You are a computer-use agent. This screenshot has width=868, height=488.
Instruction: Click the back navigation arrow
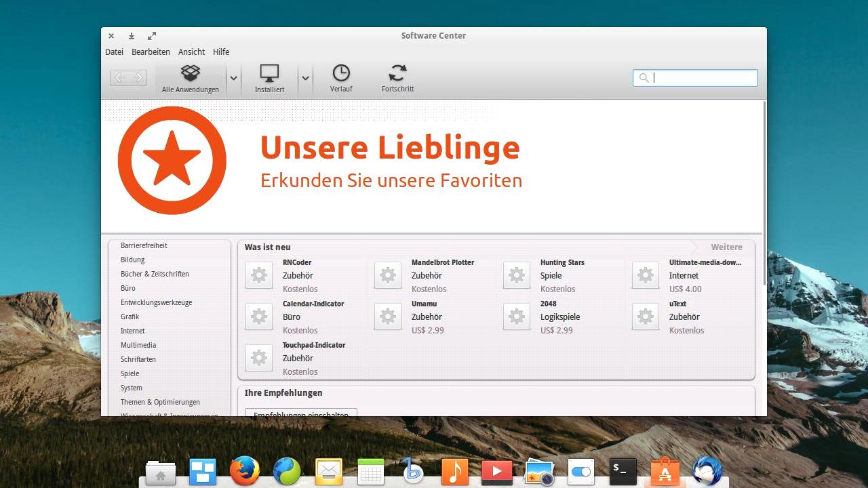point(121,77)
